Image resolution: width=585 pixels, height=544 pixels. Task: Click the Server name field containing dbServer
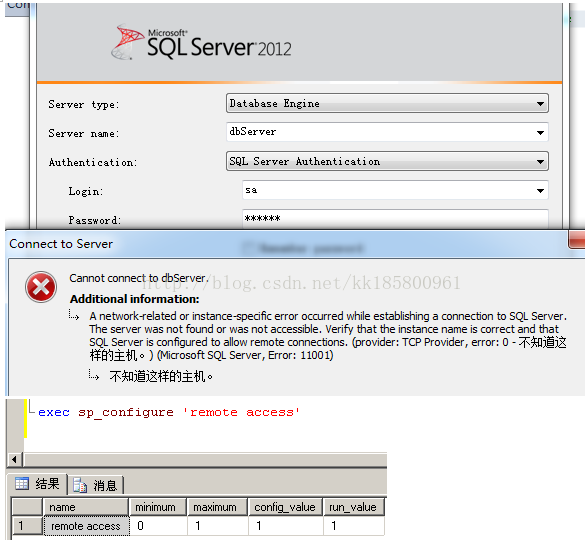tap(387, 132)
